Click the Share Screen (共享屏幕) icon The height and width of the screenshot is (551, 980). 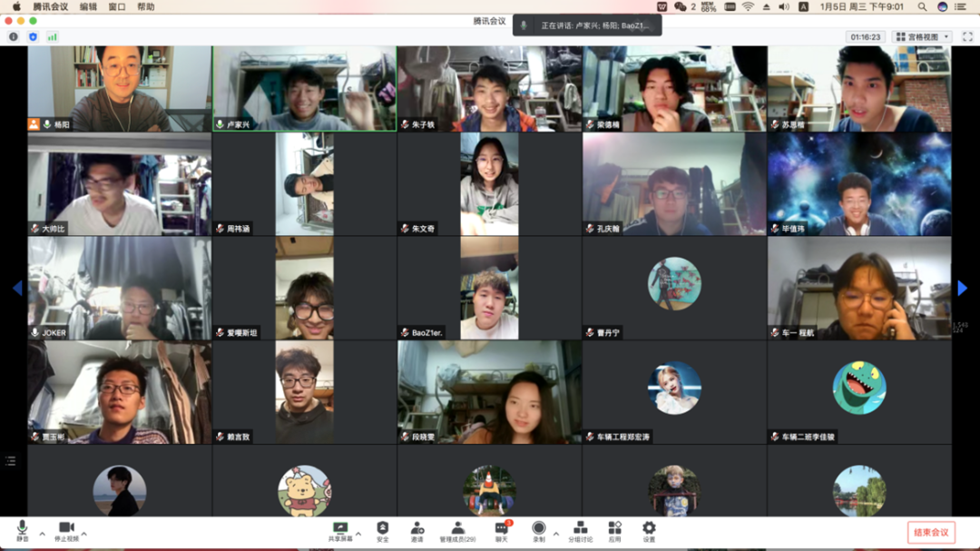[340, 530]
